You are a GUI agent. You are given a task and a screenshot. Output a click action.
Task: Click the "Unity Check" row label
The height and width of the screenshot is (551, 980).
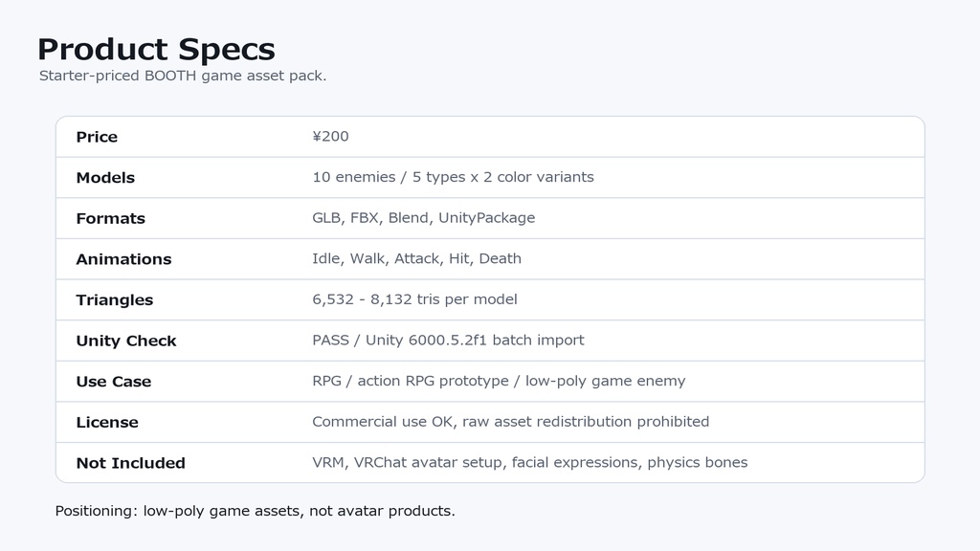[x=126, y=341]
